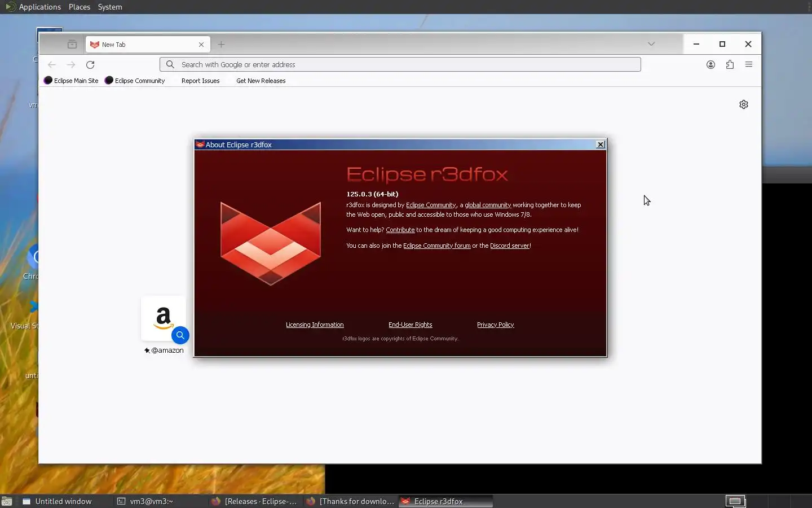Open the extensions puzzle icon

[730, 65]
